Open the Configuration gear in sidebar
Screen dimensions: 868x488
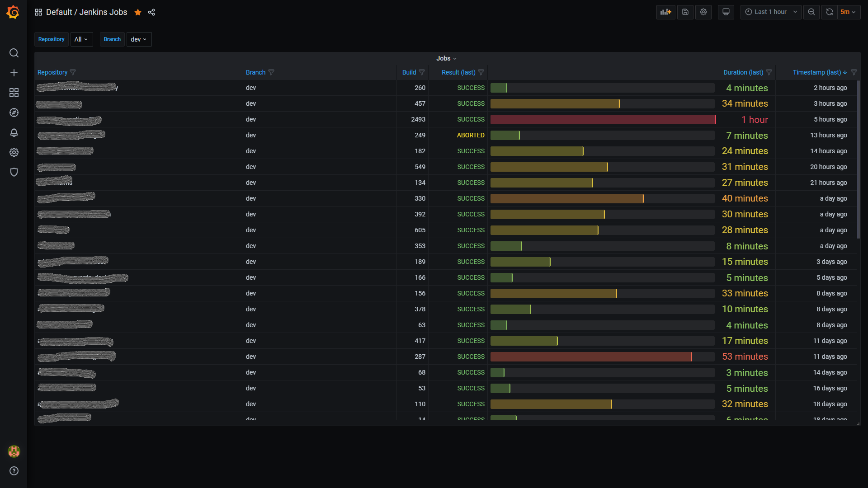click(x=14, y=152)
